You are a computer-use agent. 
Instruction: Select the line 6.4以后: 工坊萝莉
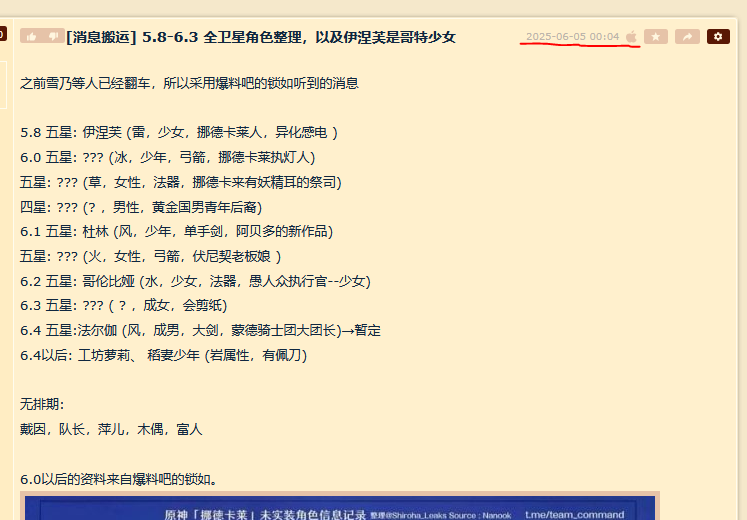163,355
